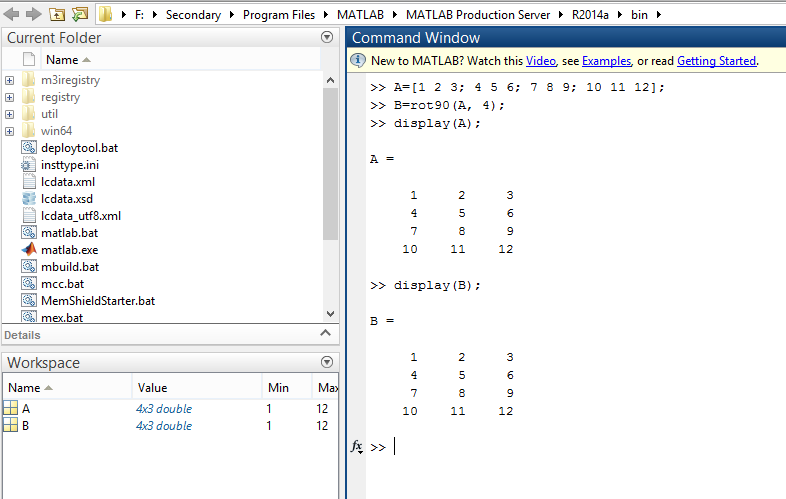Image resolution: width=786 pixels, height=499 pixels.
Task: Go back using the back arrow
Action: pos(11,14)
